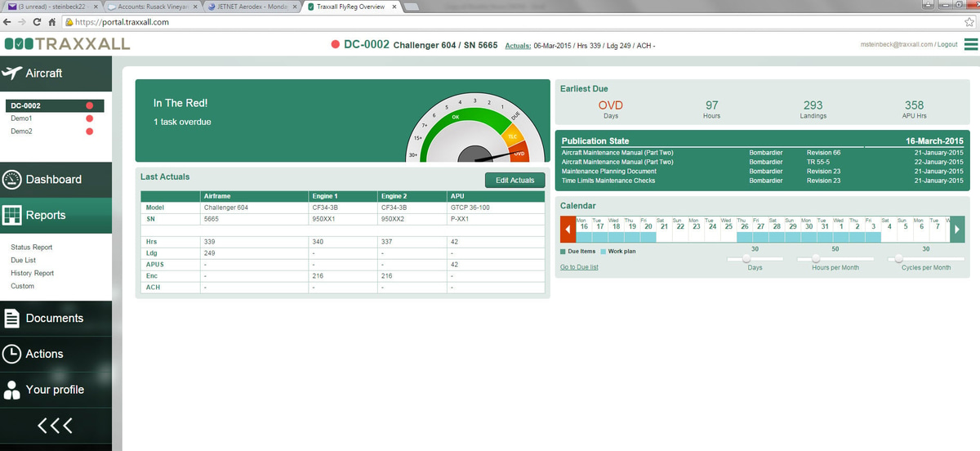This screenshot has width=980, height=451.
Task: Select the Demo2 aircraft in list
Action: pos(21,132)
